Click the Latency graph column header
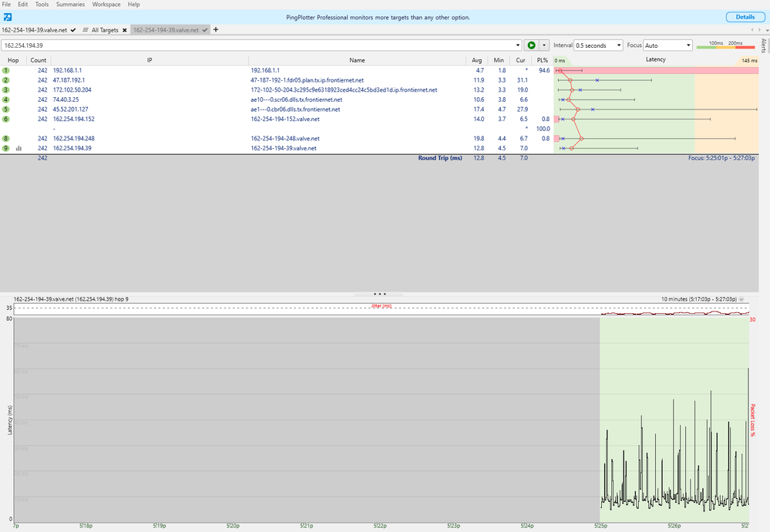 (656, 59)
